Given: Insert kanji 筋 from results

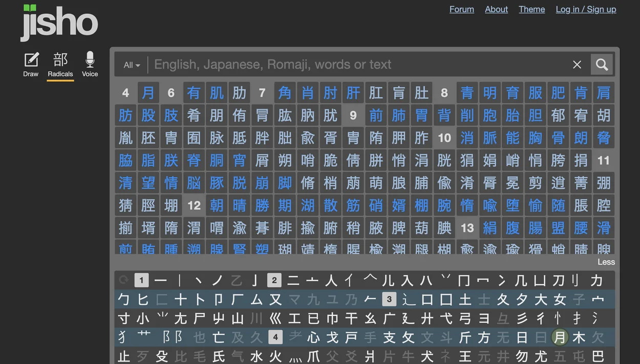Looking at the screenshot, I should point(353,205).
